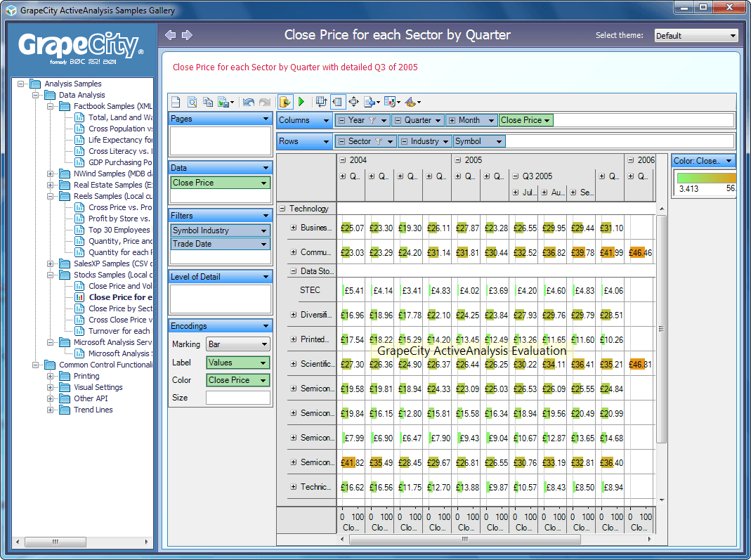751x560 pixels.
Task: Expand the Scientific... industry row
Action: tap(294, 364)
